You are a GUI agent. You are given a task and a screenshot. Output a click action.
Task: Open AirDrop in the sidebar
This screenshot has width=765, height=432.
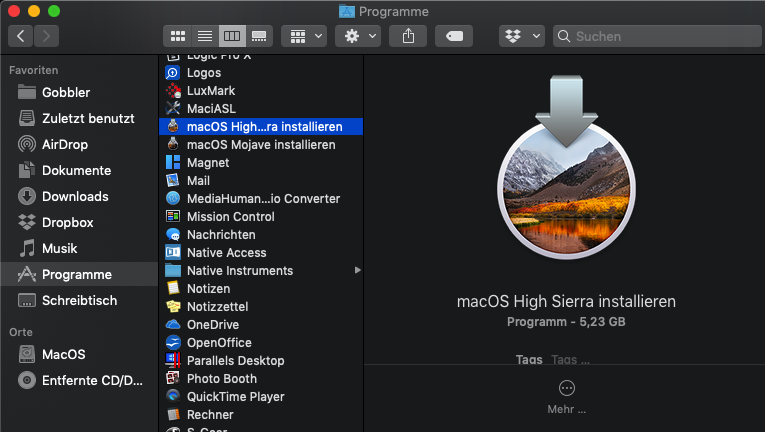63,144
